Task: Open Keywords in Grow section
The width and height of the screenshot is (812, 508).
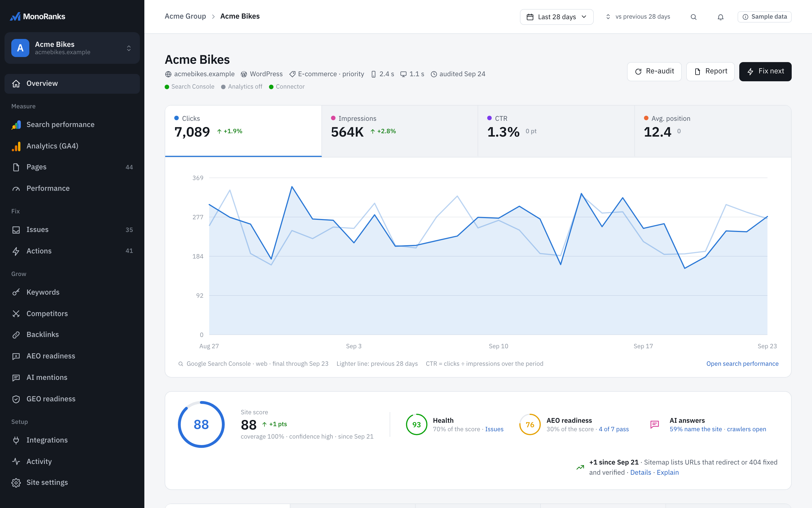Action: [x=72, y=292]
